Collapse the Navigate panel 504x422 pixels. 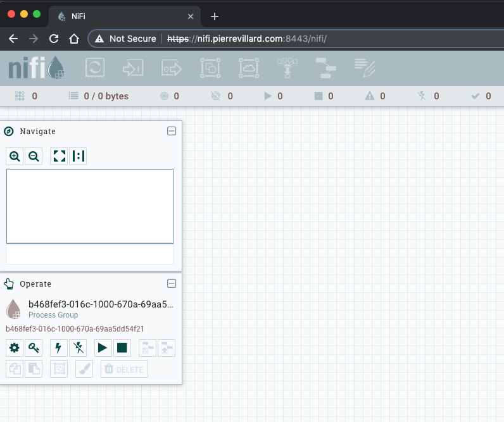172,131
